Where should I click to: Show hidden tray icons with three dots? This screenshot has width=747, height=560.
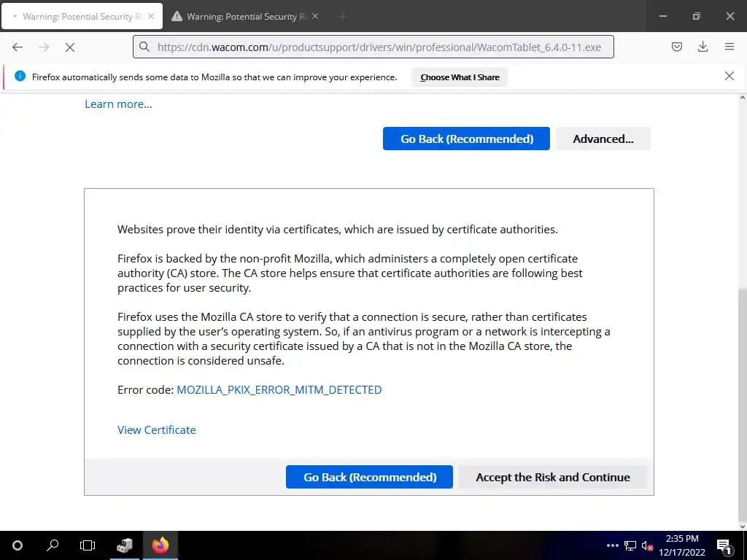(x=613, y=545)
